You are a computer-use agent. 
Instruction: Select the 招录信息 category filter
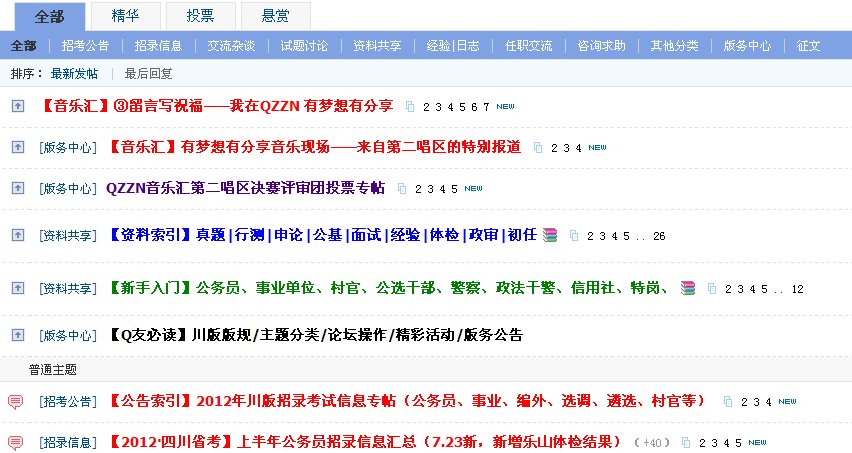158,46
